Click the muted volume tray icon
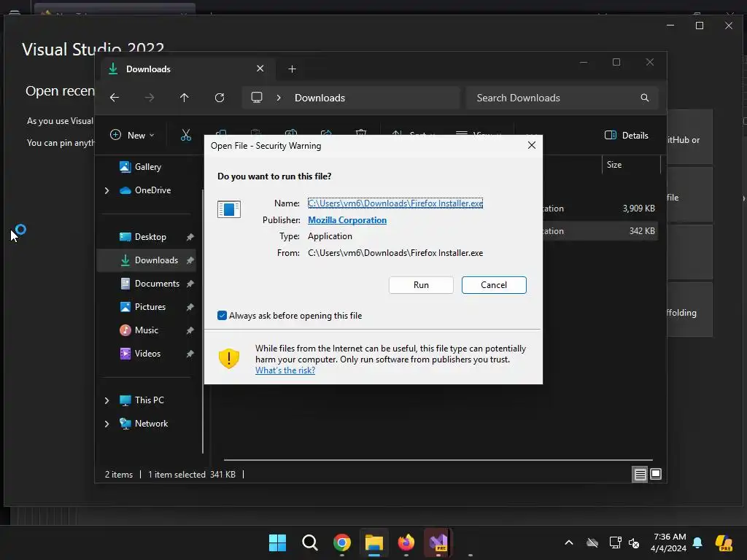This screenshot has width=747, height=560. (x=634, y=542)
